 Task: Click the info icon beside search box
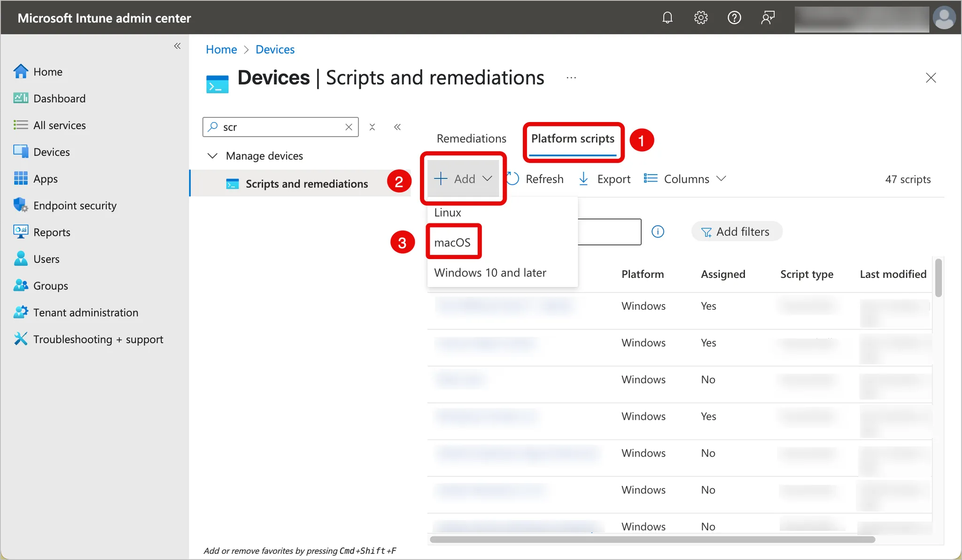pyautogui.click(x=658, y=231)
